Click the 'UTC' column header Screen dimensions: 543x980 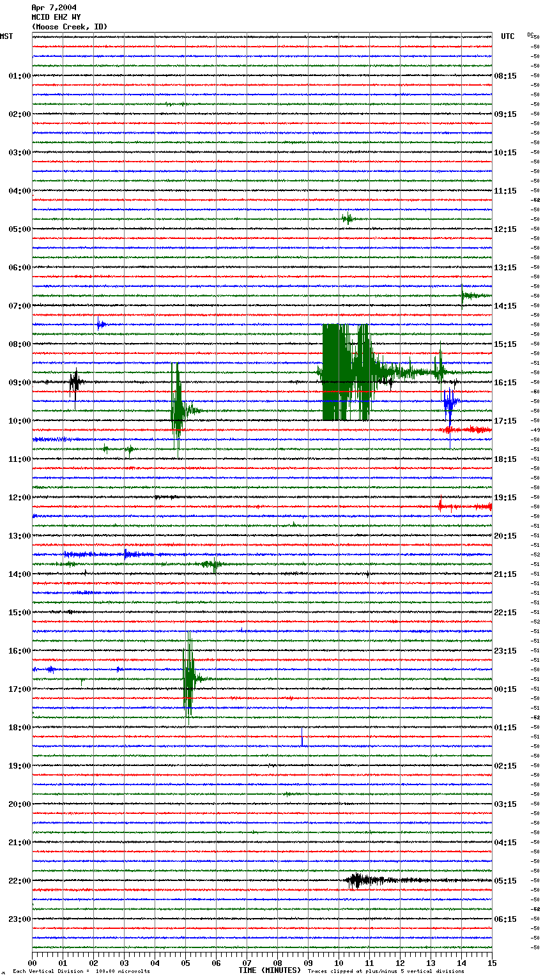point(508,36)
